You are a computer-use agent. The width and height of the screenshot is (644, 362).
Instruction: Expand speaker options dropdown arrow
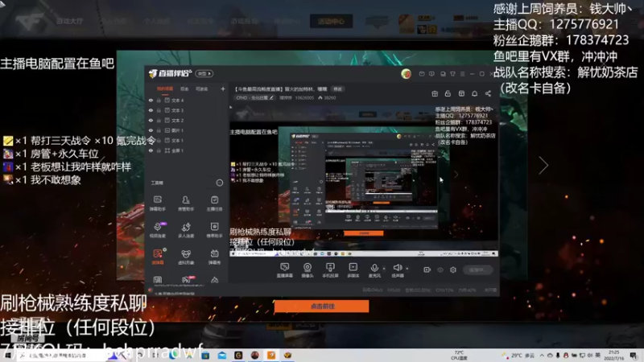[407, 269]
